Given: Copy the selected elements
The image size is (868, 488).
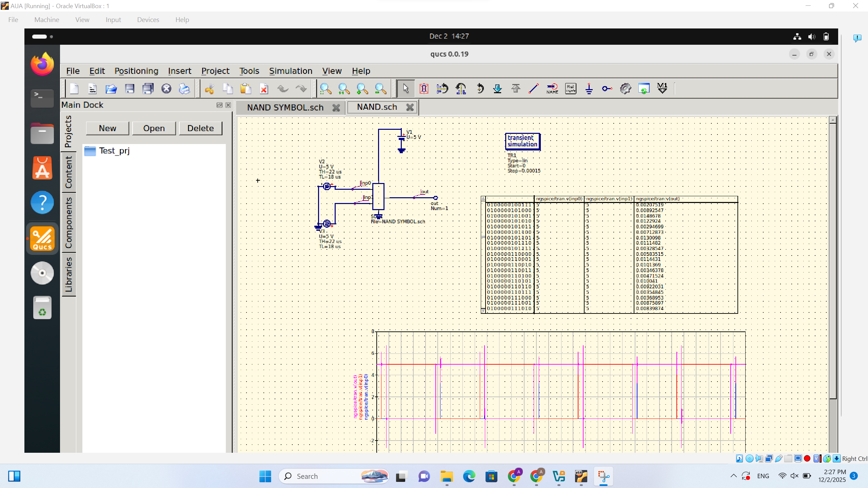Looking at the screenshot, I should 228,89.
